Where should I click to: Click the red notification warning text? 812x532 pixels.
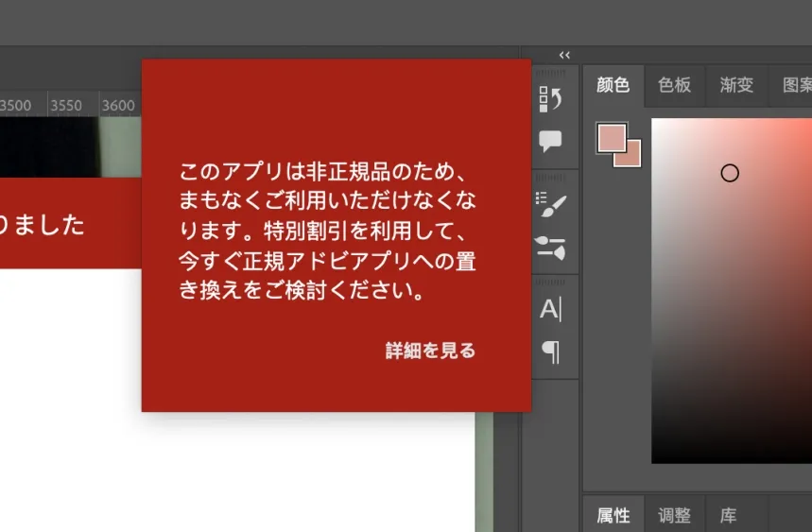[327, 231]
